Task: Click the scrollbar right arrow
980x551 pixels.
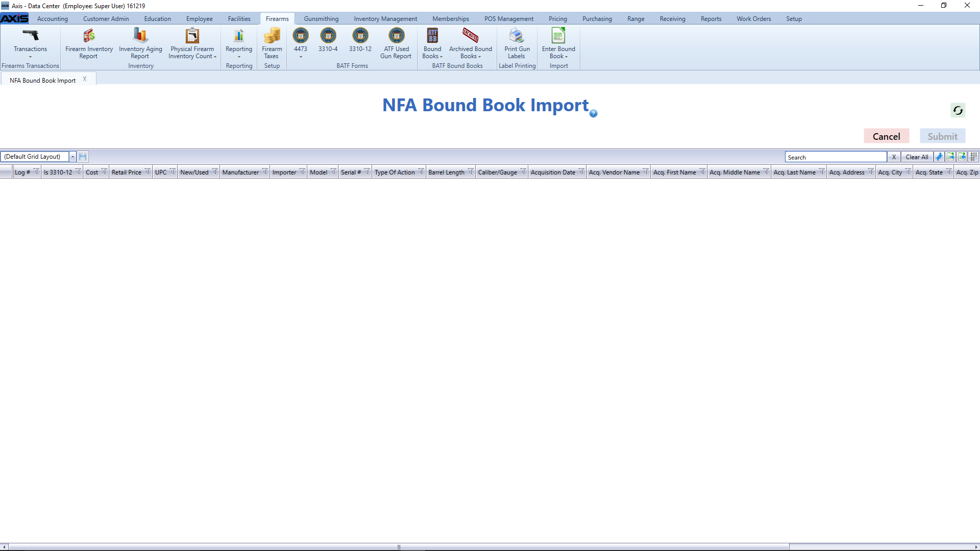Action: tap(976, 547)
